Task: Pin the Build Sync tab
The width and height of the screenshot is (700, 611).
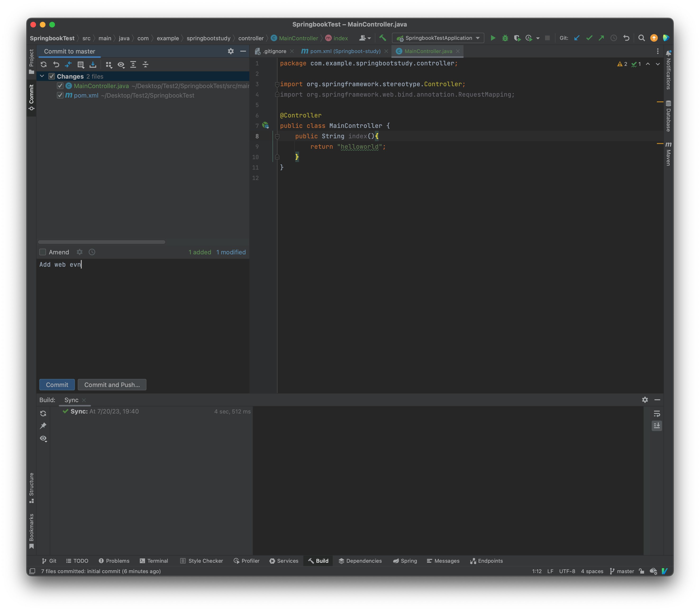Action: tap(43, 426)
